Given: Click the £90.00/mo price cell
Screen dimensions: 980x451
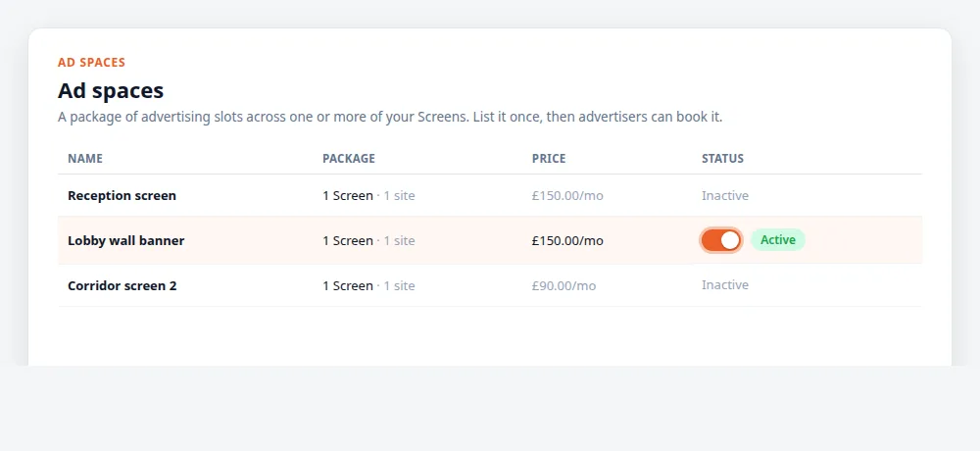Looking at the screenshot, I should click(563, 286).
